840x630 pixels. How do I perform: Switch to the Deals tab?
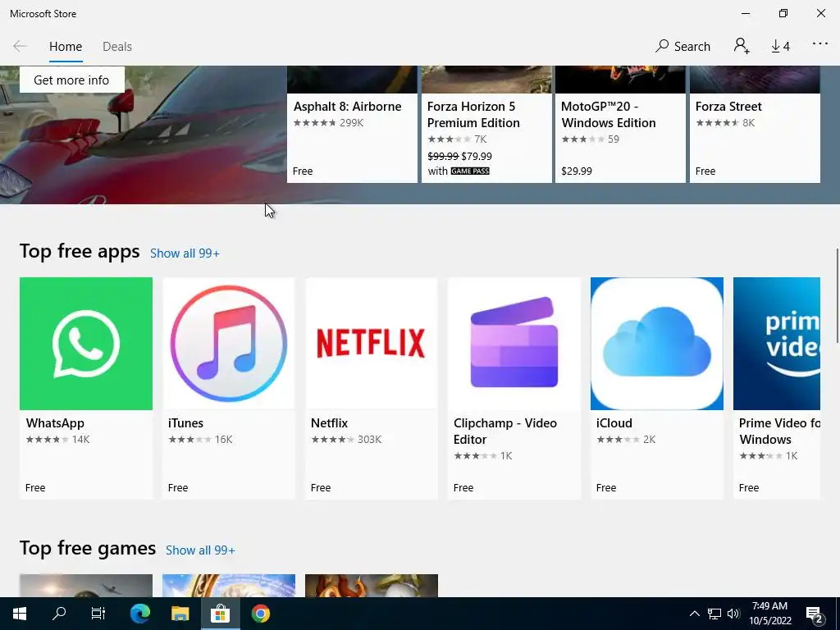click(x=117, y=47)
